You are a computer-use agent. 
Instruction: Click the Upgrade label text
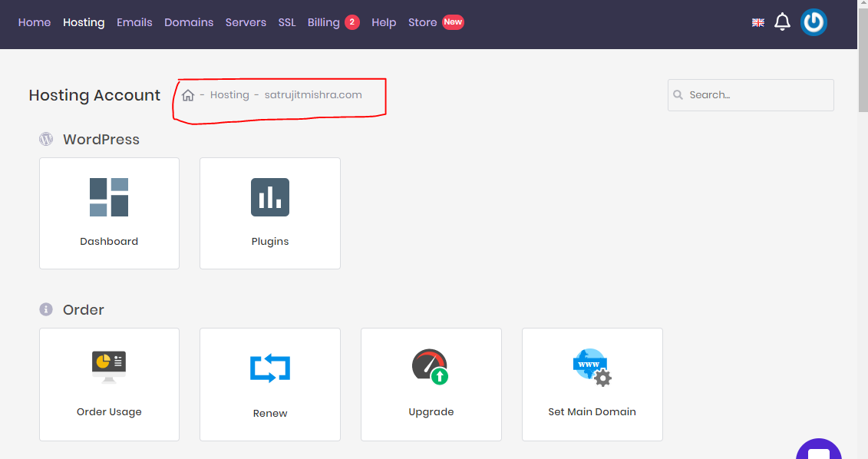tap(431, 412)
